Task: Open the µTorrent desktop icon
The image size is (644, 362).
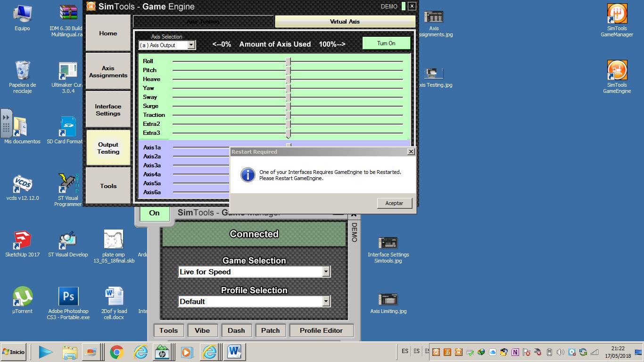Action: [x=22, y=297]
